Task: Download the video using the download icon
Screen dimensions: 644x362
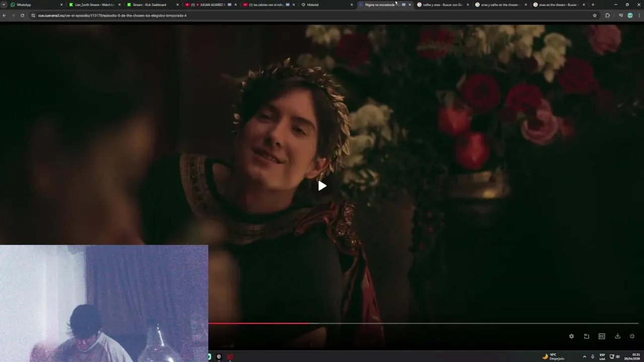Action: [617, 336]
